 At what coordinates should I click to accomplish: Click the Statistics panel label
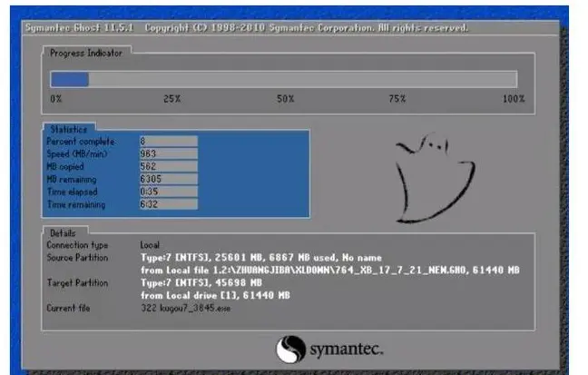(x=69, y=129)
